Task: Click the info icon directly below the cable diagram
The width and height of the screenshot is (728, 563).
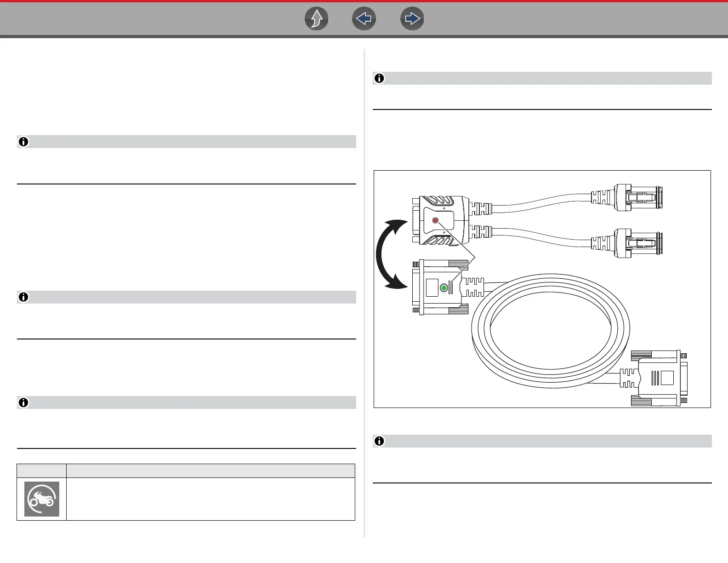Action: pos(379,441)
